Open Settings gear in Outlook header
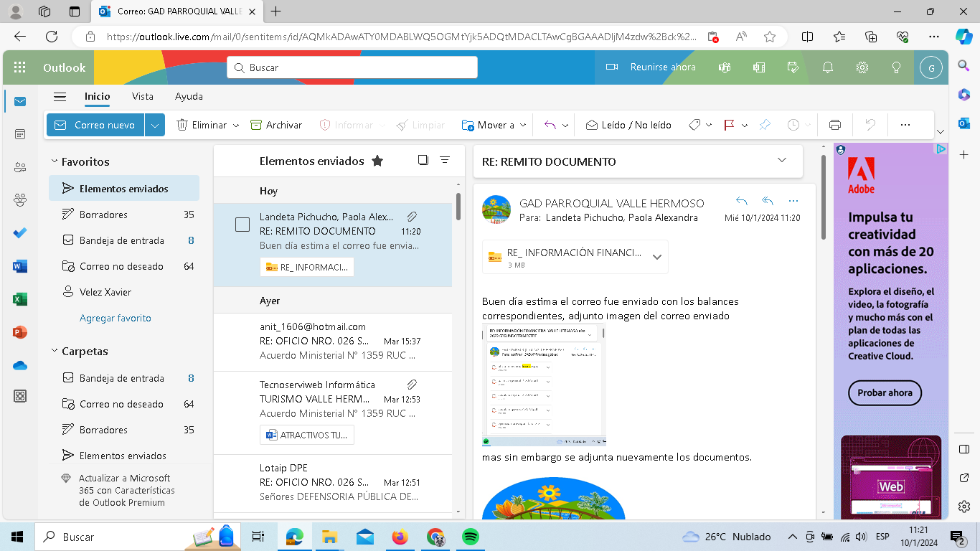Image resolution: width=980 pixels, height=551 pixels. point(862,67)
